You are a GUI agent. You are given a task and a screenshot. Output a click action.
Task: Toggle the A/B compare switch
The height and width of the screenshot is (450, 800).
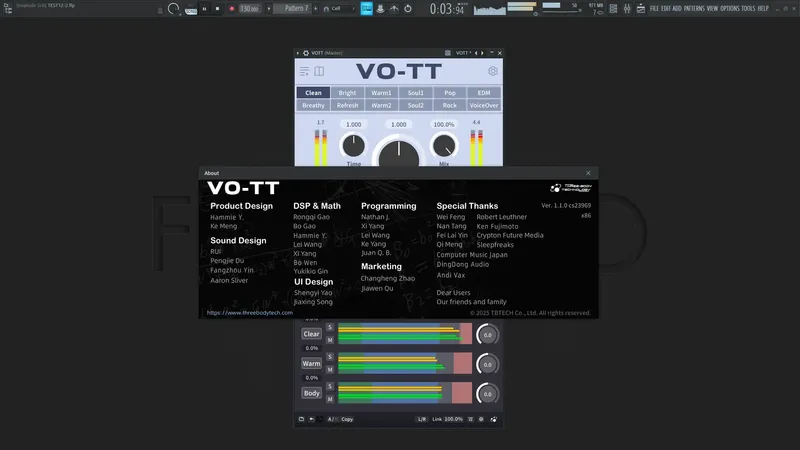coord(332,419)
